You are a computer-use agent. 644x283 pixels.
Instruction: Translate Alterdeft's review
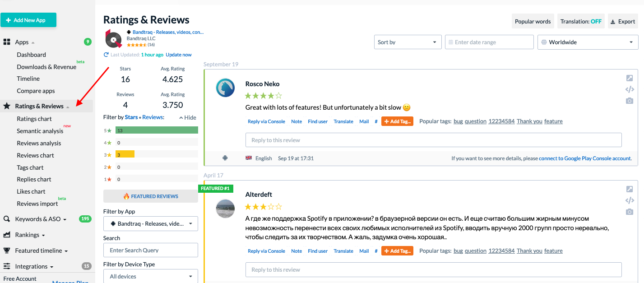tap(343, 251)
